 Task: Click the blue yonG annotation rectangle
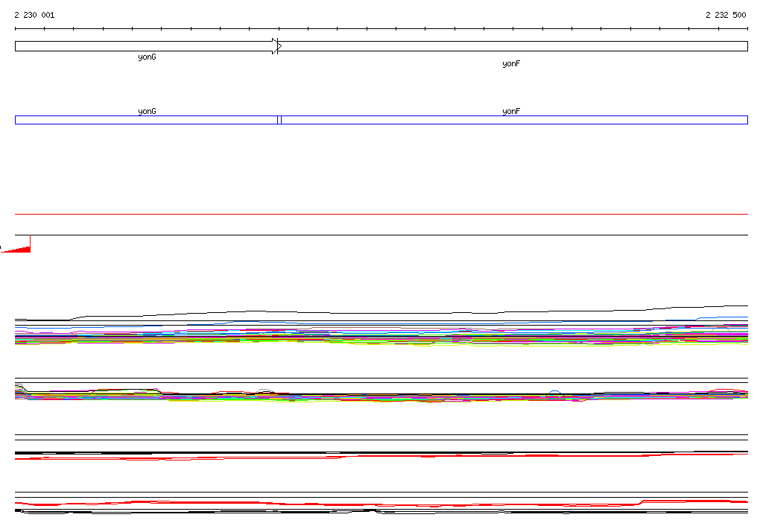click(x=146, y=120)
